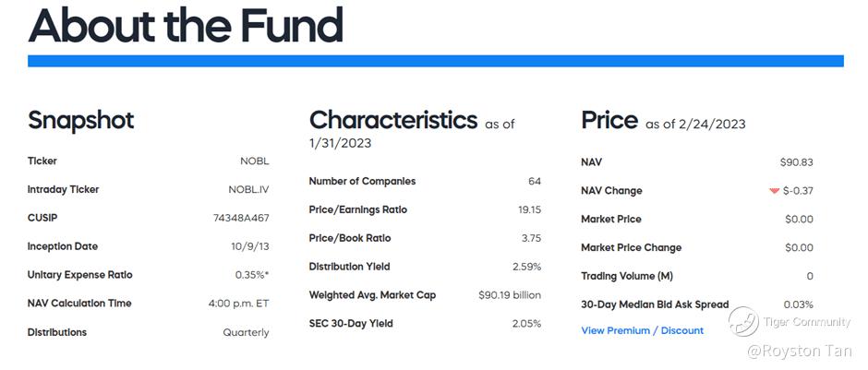Click the View Premium / Discount link

[642, 330]
